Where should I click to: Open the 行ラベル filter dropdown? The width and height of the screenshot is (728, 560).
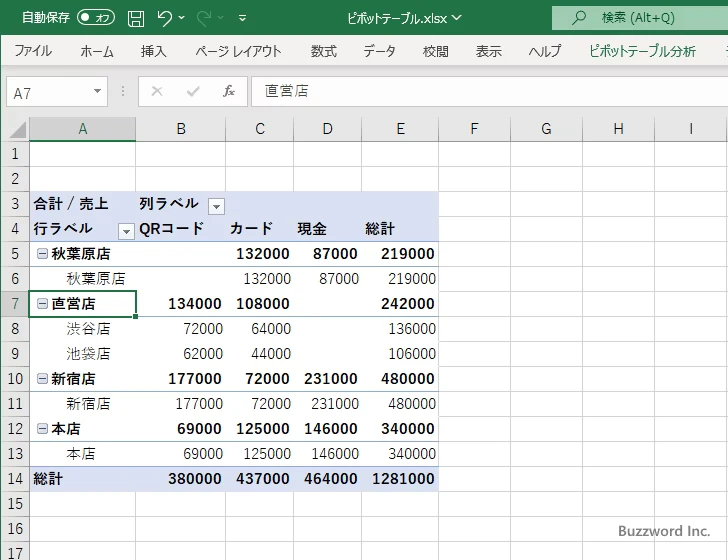coord(126,231)
